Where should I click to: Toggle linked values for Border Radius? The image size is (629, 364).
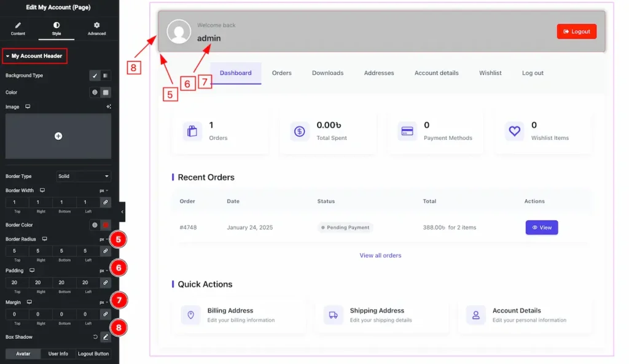tap(106, 250)
